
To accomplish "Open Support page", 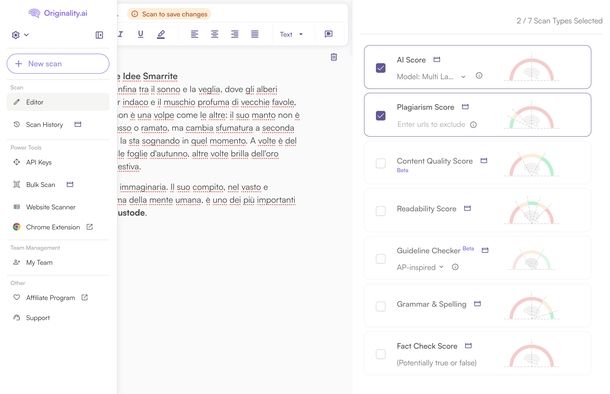I will [37, 318].
